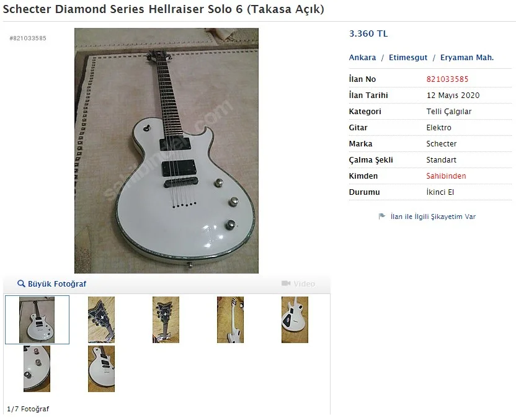This screenshot has width=516, height=420.
Task: Click the Video tab label
Action: click(x=304, y=284)
